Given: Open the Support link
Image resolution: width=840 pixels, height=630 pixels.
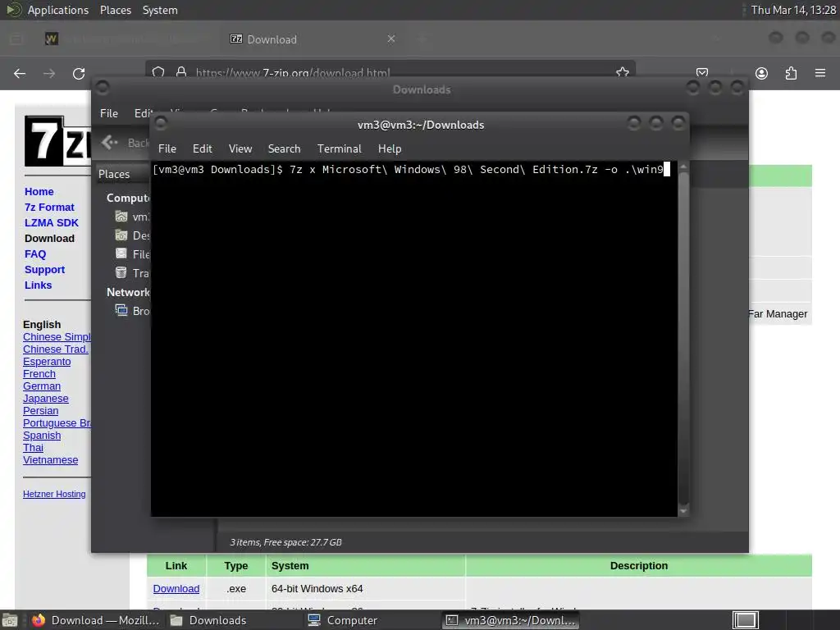Looking at the screenshot, I should 44,269.
